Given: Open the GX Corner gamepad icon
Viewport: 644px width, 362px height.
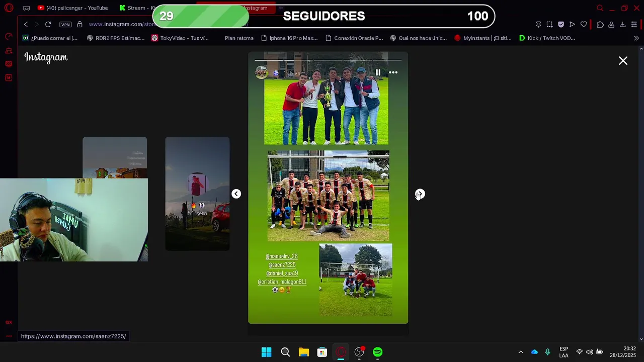Looking at the screenshot, I should tap(26, 8).
